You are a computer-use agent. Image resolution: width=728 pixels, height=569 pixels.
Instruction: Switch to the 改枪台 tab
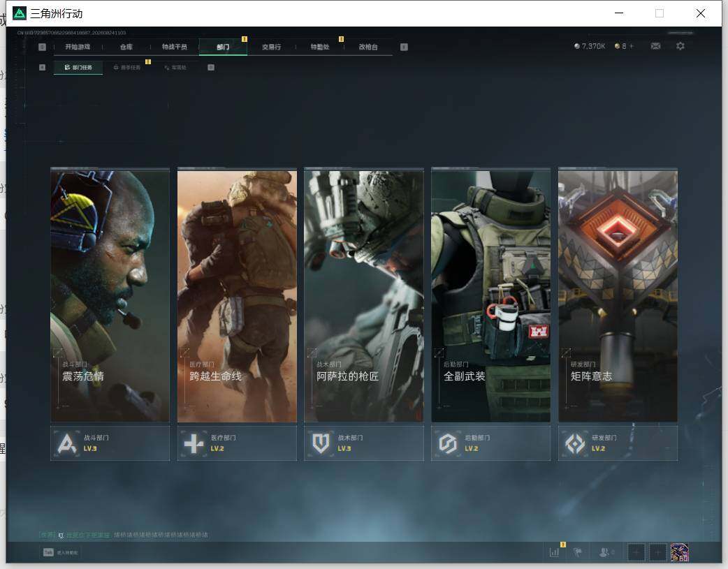pyautogui.click(x=368, y=47)
